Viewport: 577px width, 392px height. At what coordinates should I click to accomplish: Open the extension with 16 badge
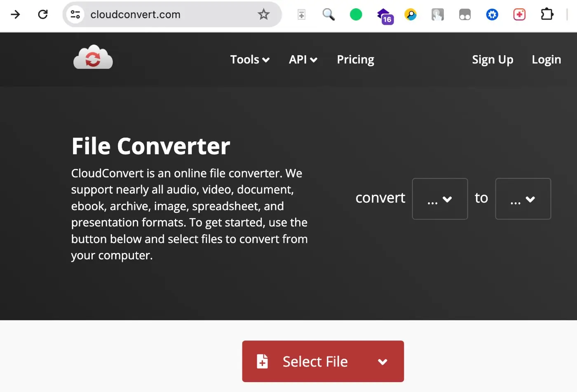385,16
